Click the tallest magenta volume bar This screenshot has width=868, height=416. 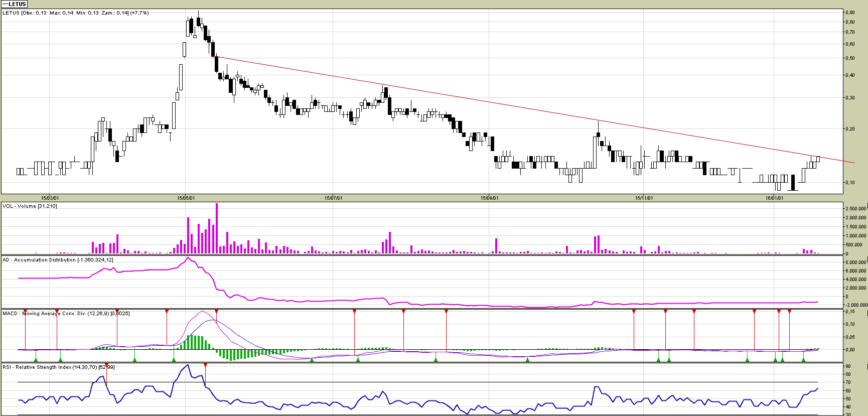coord(217,228)
